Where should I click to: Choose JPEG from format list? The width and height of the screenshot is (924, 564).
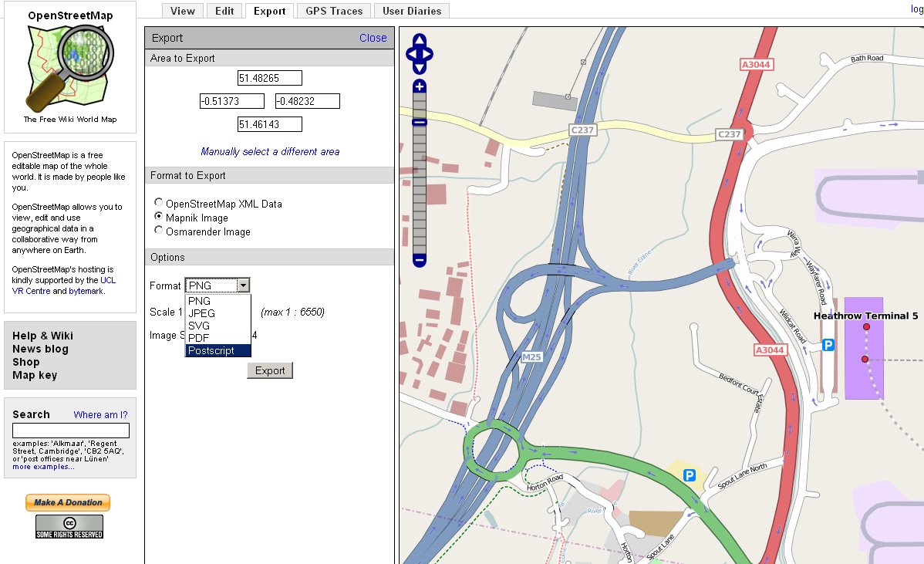point(218,313)
